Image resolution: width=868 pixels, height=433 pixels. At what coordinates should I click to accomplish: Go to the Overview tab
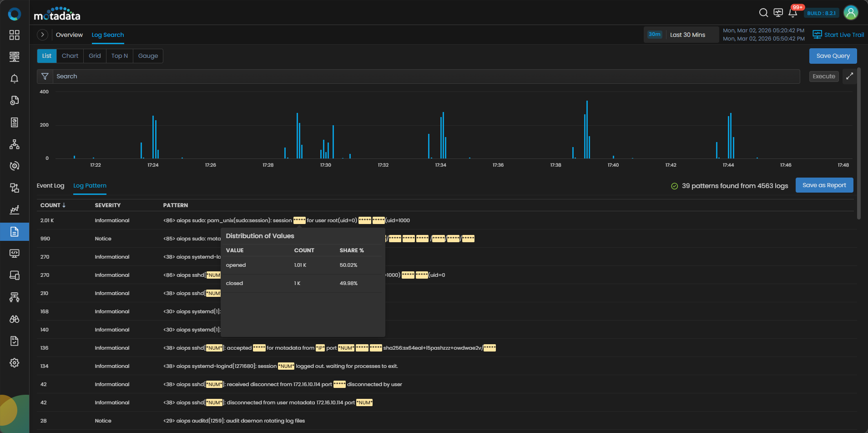tap(69, 35)
